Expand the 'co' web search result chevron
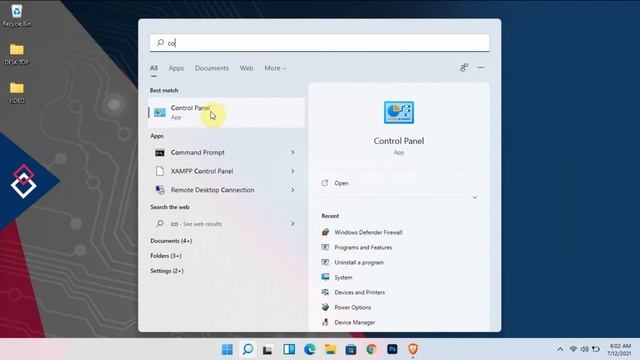640x360 pixels. click(x=293, y=224)
